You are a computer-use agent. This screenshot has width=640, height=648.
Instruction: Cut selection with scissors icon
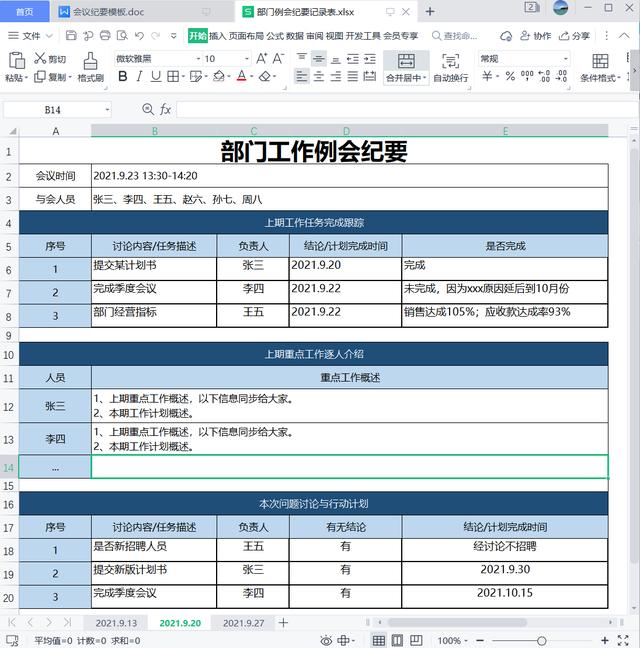(x=40, y=58)
